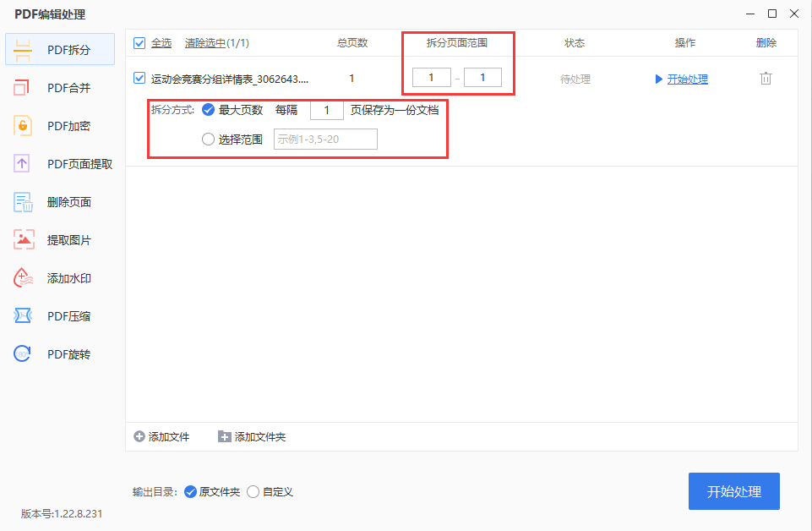Viewport: 812px width, 531px height.
Task: Minimize the PDF编辑处理 window
Action: (750, 14)
